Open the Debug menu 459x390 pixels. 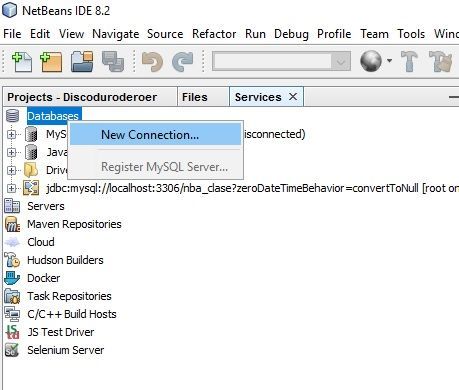point(291,34)
